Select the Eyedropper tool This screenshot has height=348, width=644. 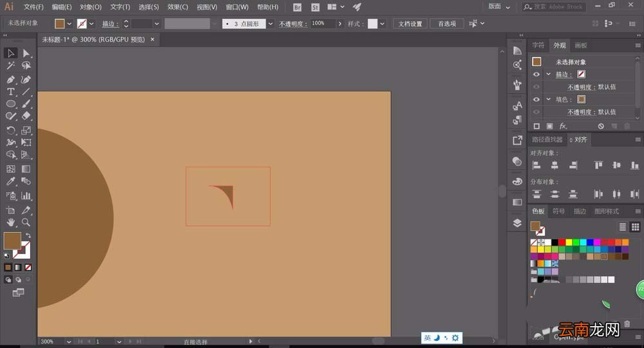coord(11,181)
